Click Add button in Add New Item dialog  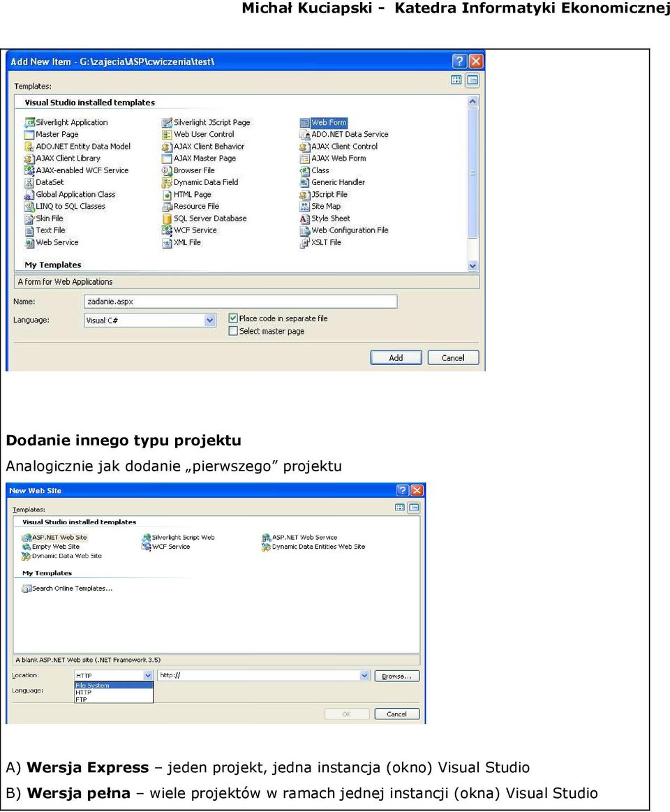(x=396, y=358)
